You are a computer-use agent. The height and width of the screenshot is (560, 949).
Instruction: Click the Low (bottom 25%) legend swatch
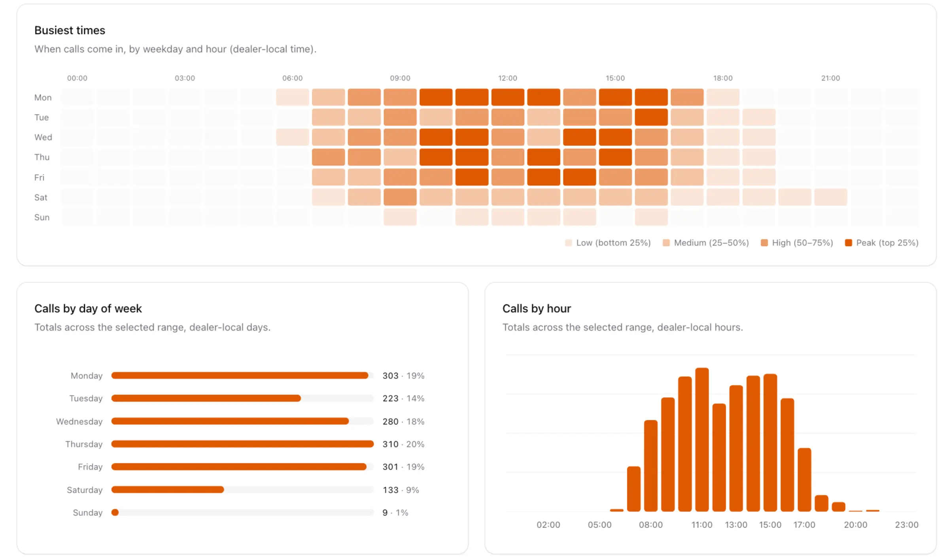click(569, 243)
